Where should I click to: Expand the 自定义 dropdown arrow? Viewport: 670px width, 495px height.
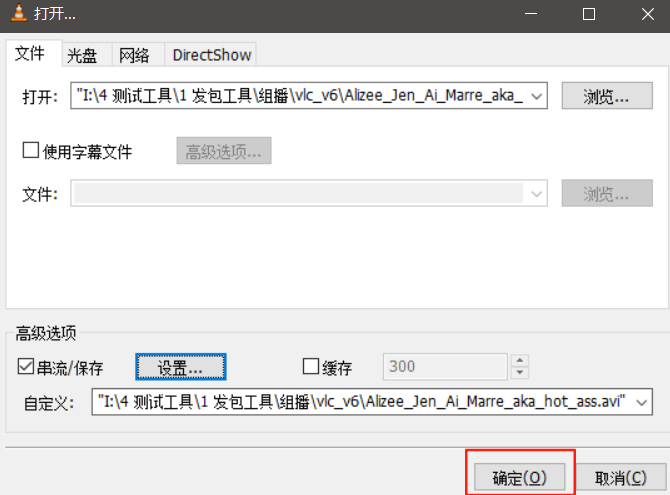coord(642,402)
